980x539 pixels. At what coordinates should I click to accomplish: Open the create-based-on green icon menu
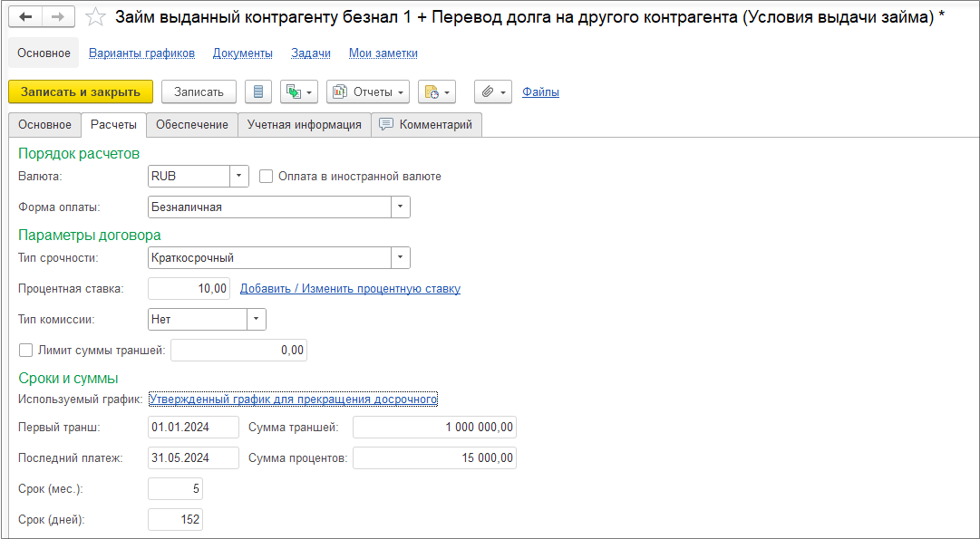[x=299, y=91]
